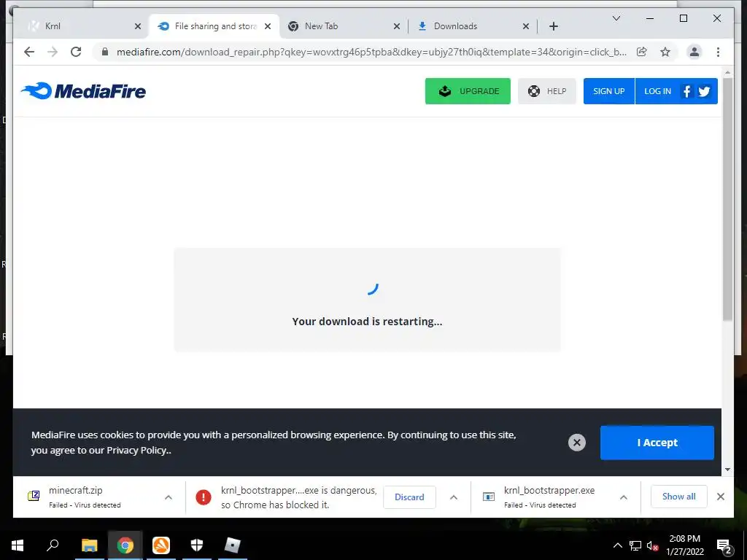Show hidden system tray icons
This screenshot has height=560, width=747.
tap(617, 545)
